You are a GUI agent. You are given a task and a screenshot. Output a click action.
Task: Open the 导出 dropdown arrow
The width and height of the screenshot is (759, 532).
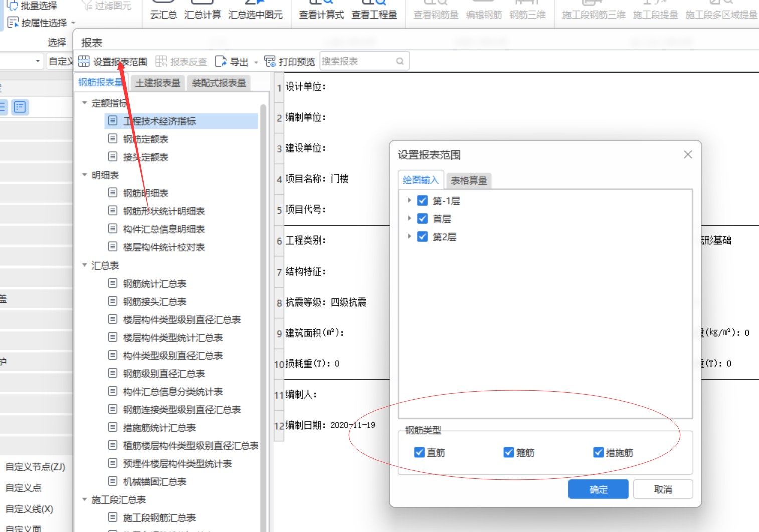click(256, 63)
